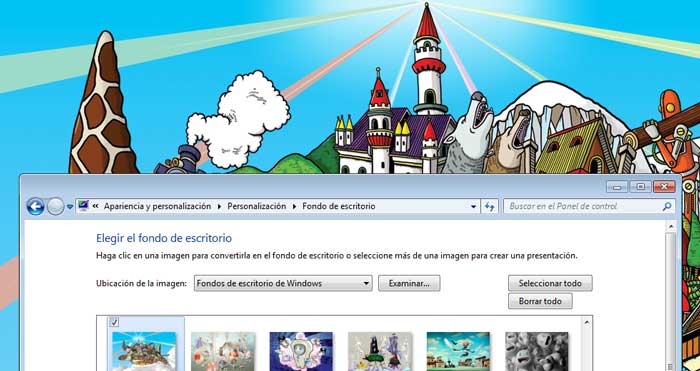Select the fourth gray wallpaper thumbnail
The height and width of the screenshot is (371, 700).
point(380,351)
